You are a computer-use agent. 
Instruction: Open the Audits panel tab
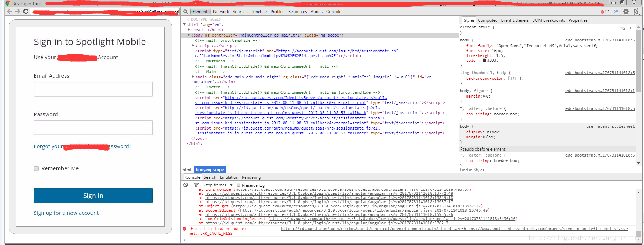coord(317,12)
